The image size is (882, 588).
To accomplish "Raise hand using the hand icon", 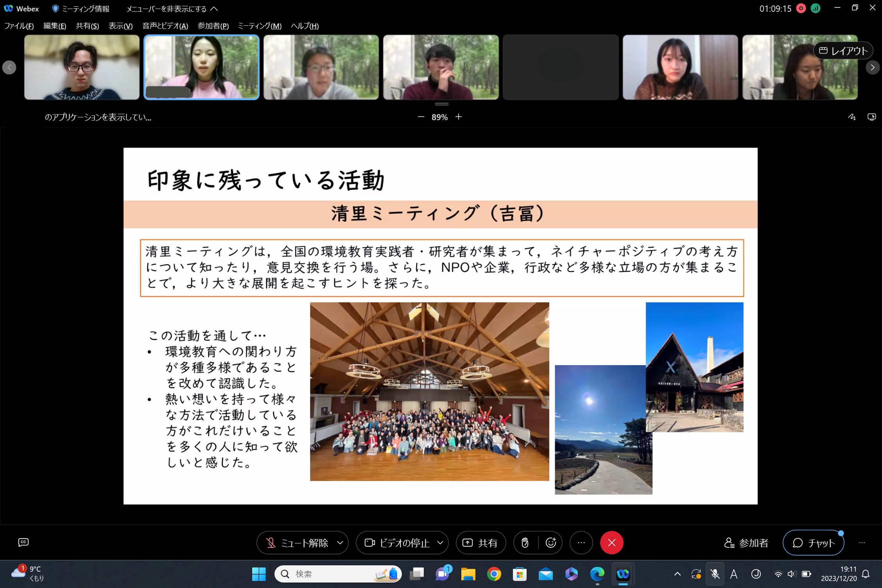I will [525, 543].
